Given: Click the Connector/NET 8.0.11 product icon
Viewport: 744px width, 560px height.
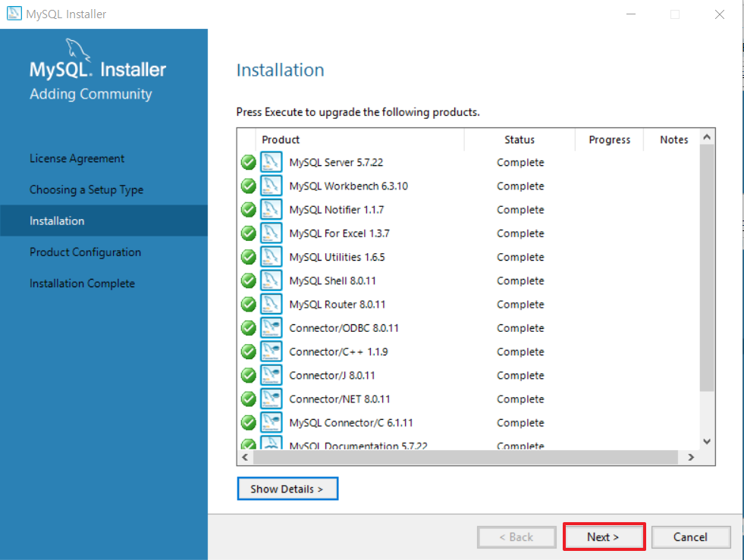Looking at the screenshot, I should [x=272, y=399].
